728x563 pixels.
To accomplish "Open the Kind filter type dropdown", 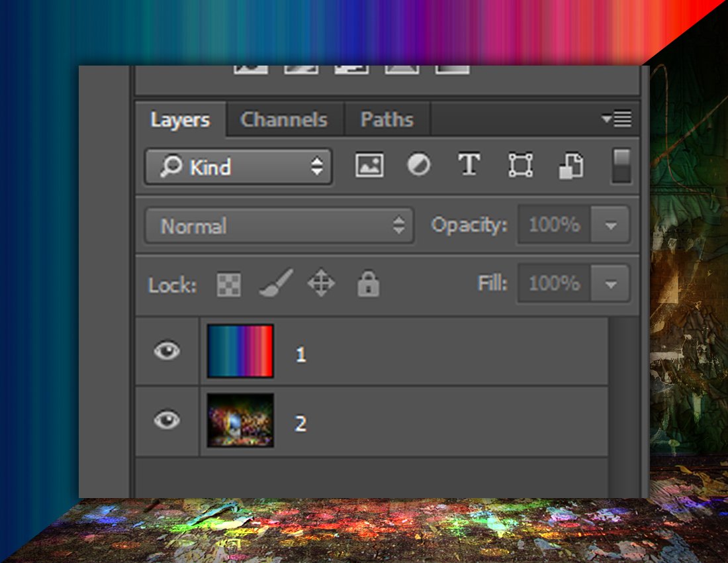I will [238, 167].
